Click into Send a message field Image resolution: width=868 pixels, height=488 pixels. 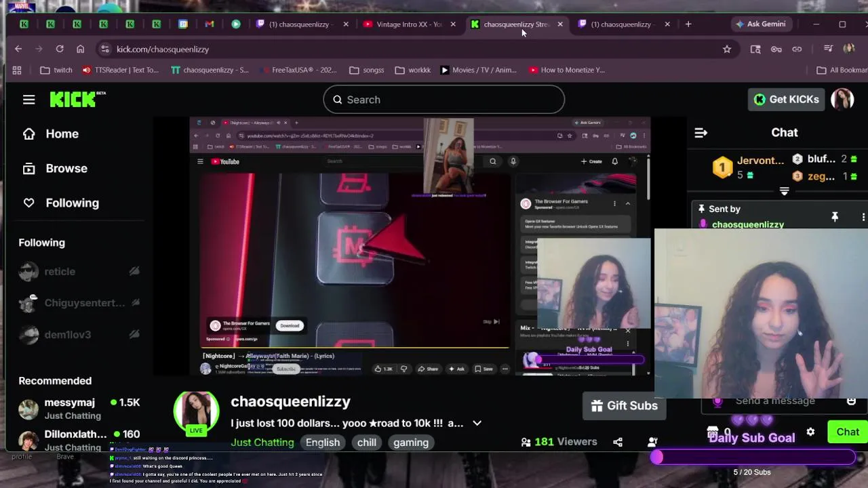click(x=775, y=401)
